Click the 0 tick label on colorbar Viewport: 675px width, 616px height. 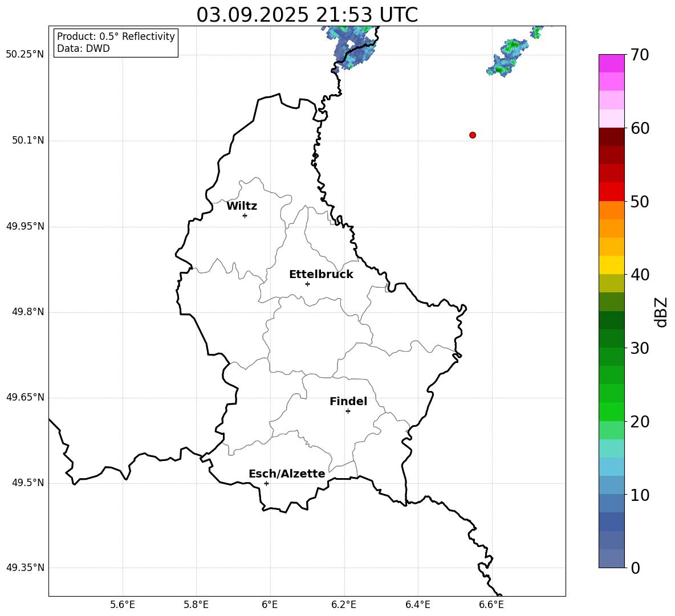pos(635,568)
